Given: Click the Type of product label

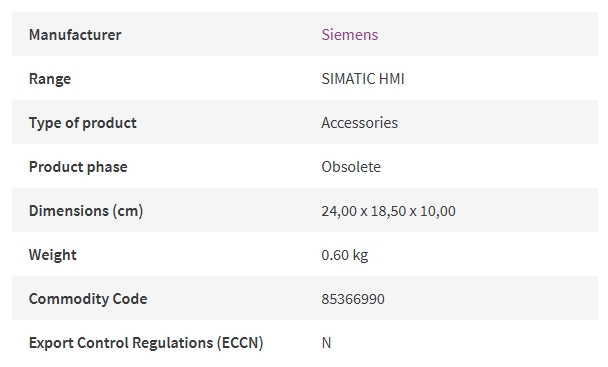Looking at the screenshot, I should (83, 123).
